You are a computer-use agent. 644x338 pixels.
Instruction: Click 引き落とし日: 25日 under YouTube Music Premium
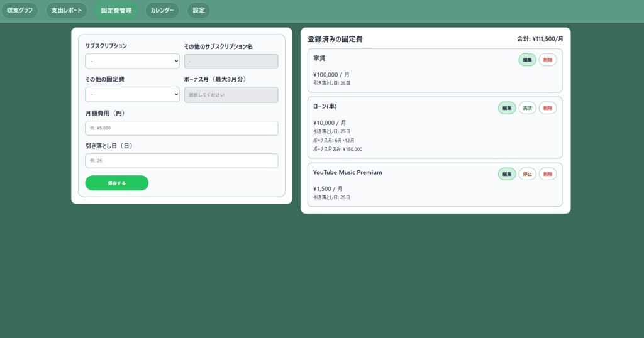click(331, 197)
